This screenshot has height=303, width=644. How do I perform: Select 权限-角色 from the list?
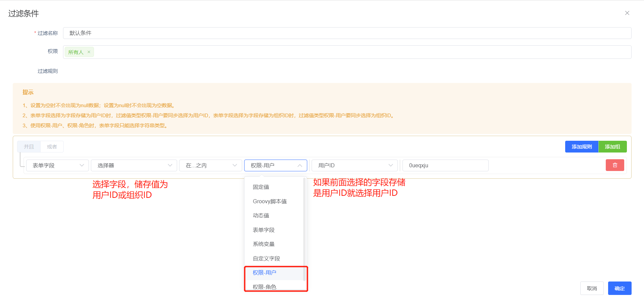click(x=265, y=287)
